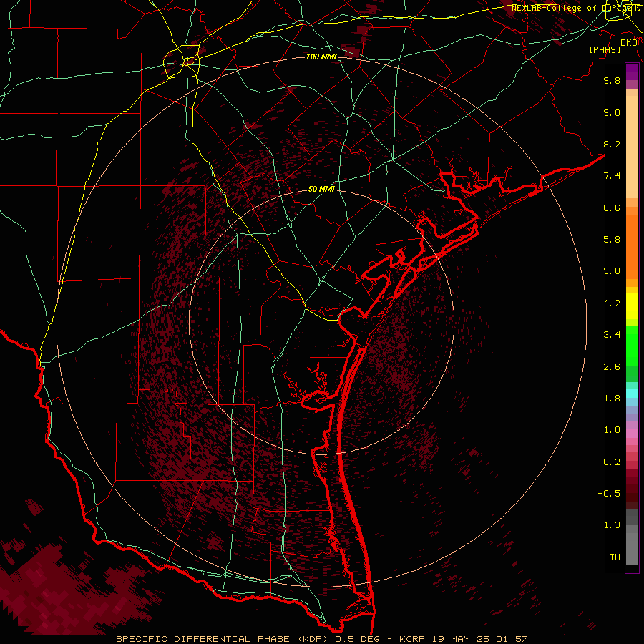Click the pink segment of the color bar

click(632, 434)
